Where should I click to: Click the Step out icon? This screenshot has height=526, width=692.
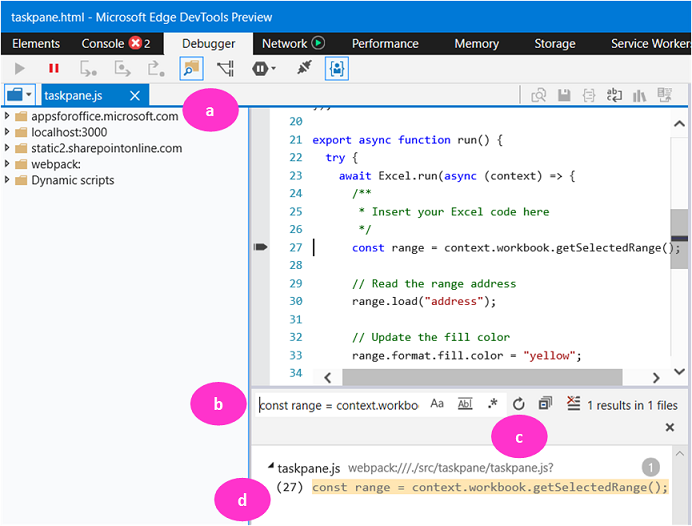pyautogui.click(x=156, y=68)
